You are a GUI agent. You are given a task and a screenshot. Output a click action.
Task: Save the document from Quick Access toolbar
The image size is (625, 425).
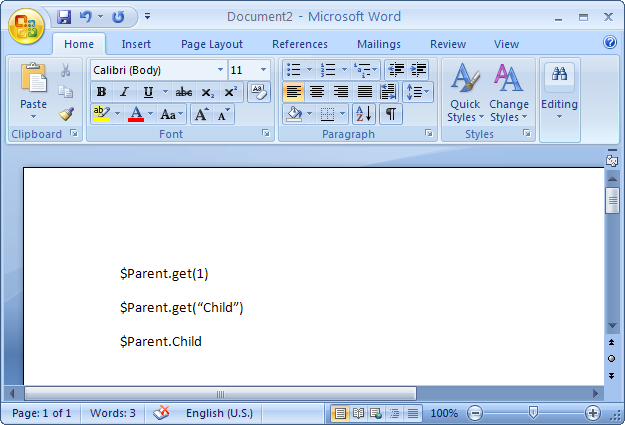(64, 17)
